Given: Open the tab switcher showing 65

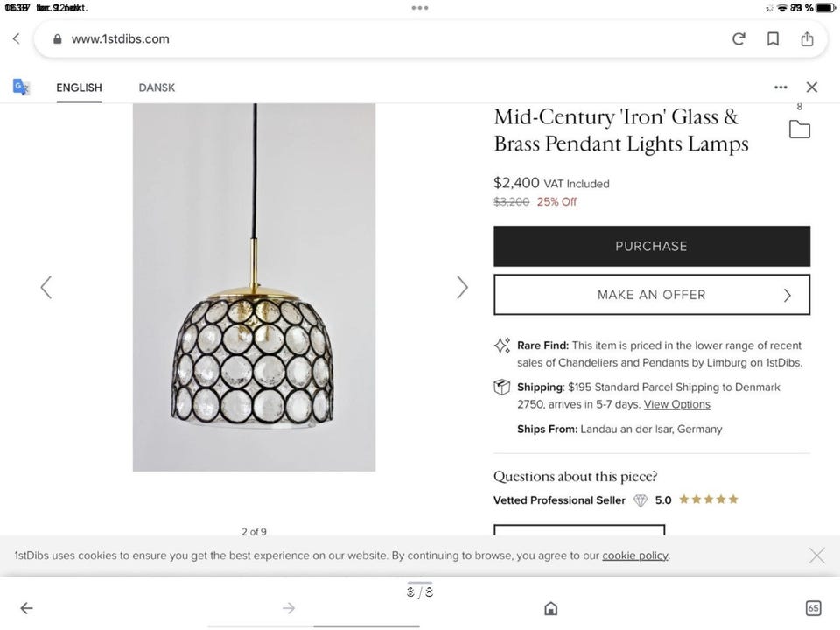Looking at the screenshot, I should [x=813, y=608].
